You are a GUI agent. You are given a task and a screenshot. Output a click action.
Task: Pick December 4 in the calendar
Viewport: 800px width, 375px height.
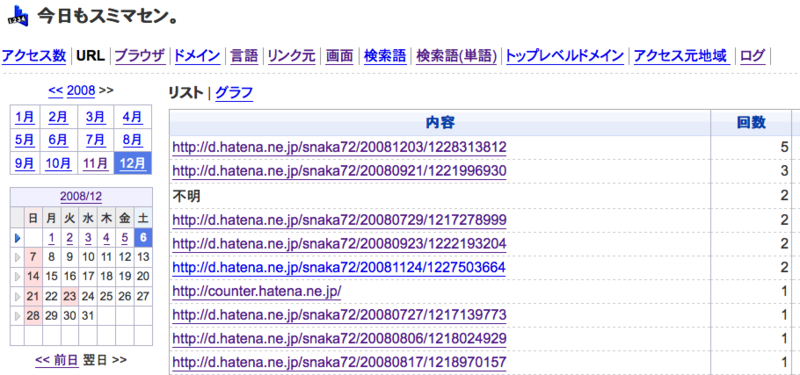106,238
